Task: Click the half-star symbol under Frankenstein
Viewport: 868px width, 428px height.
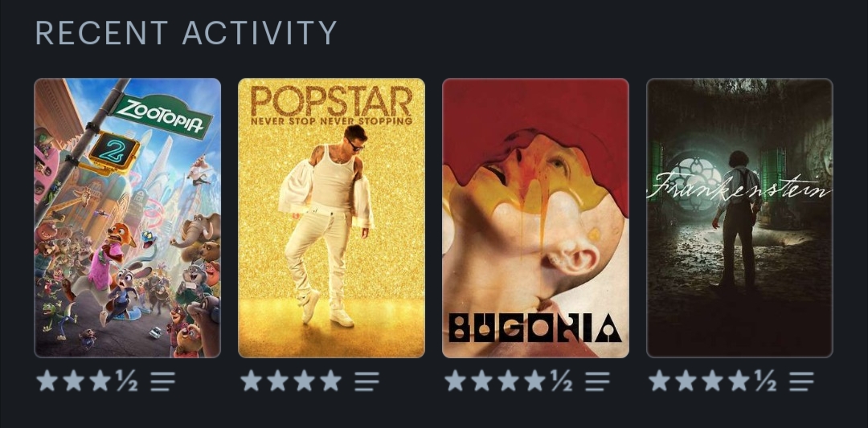Action: coord(766,381)
